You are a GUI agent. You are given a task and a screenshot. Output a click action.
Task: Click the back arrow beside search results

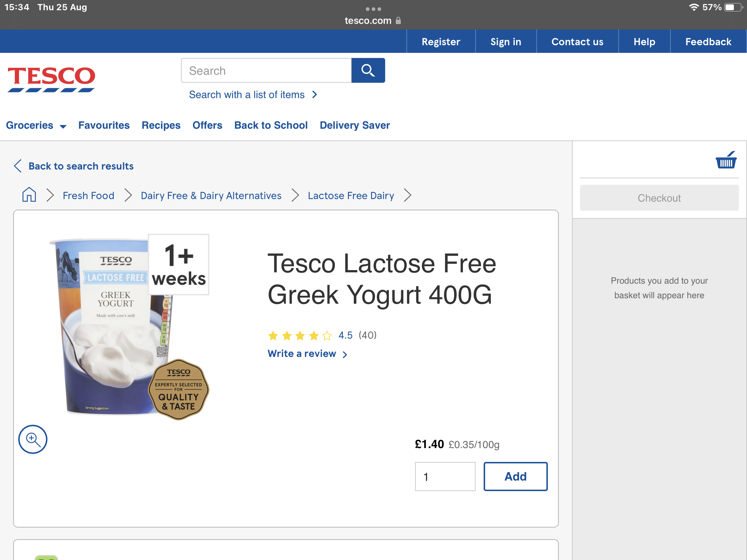point(18,166)
